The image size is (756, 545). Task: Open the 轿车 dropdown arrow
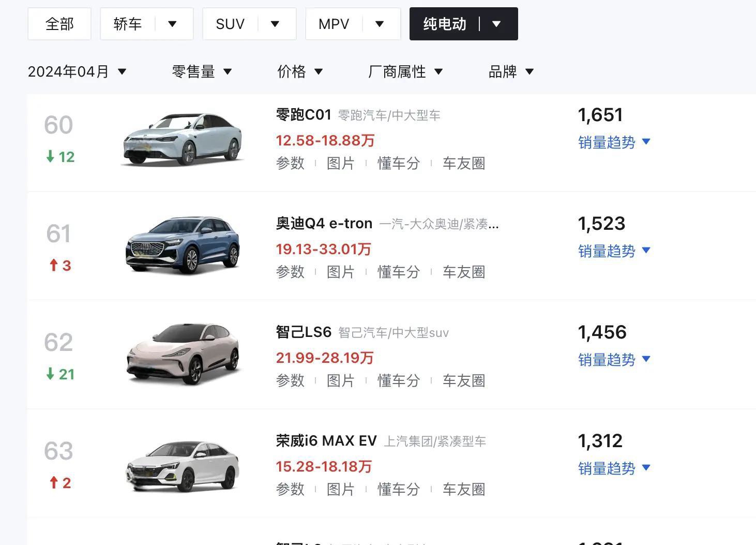pos(173,24)
